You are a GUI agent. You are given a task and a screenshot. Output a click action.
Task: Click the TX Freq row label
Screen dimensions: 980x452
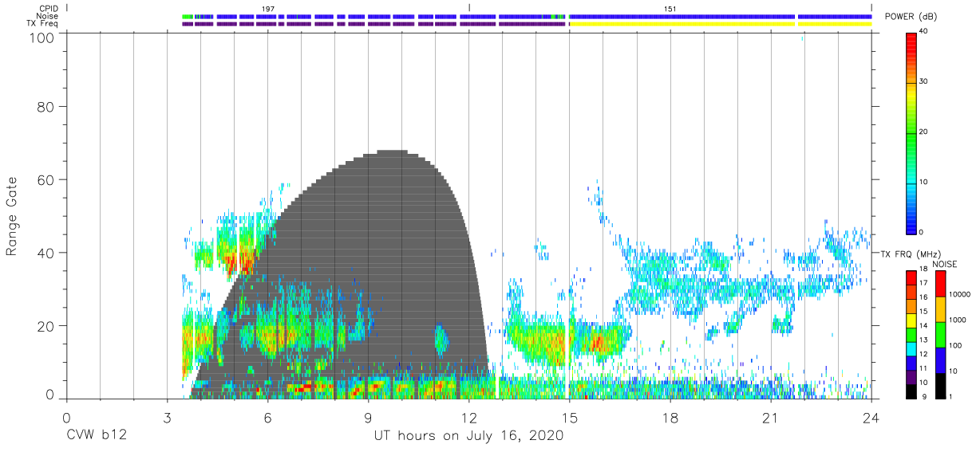(x=42, y=23)
